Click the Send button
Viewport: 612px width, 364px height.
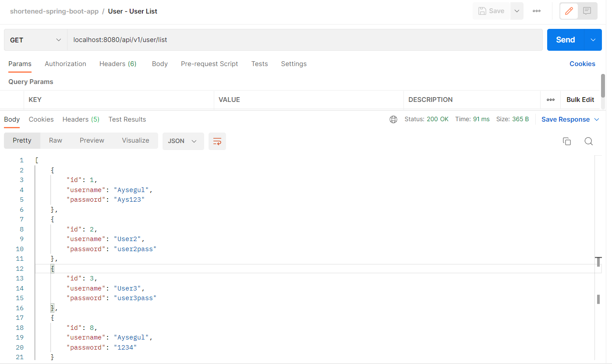565,39
